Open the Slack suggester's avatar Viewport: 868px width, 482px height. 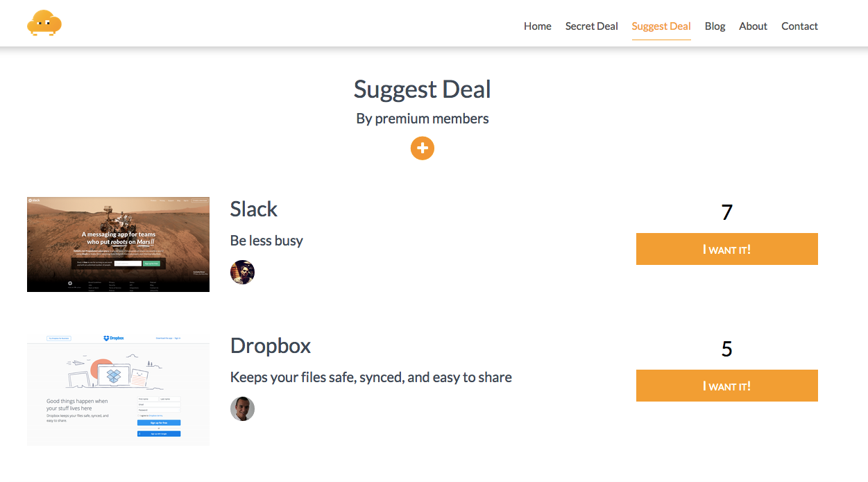tap(242, 272)
